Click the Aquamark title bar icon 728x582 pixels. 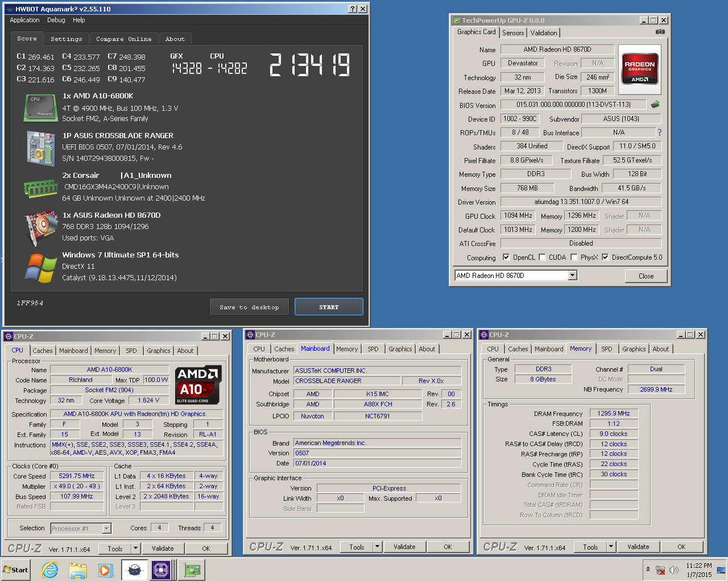click(9, 9)
